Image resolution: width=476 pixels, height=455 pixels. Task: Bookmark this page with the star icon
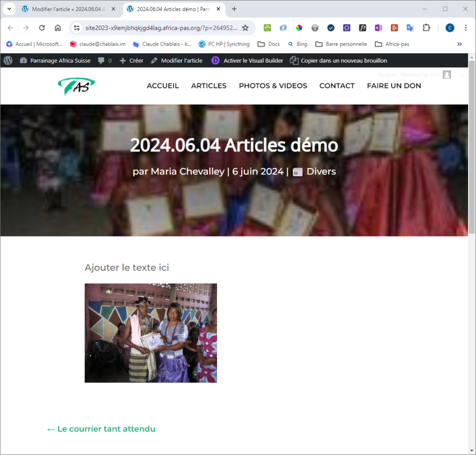(245, 28)
